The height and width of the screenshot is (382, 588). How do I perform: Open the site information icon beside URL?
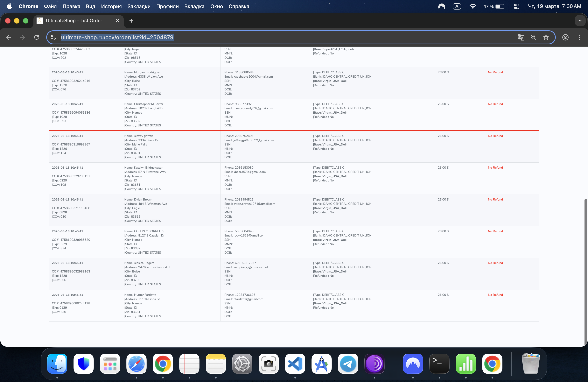(53, 37)
